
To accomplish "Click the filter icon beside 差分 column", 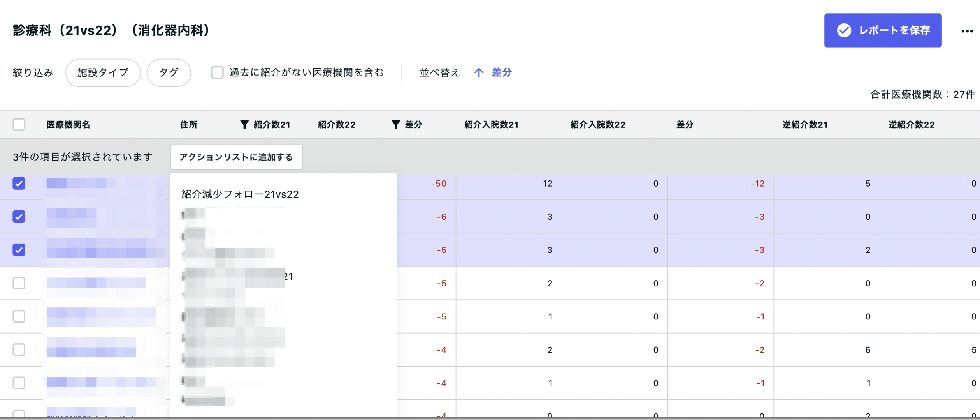I will 395,124.
